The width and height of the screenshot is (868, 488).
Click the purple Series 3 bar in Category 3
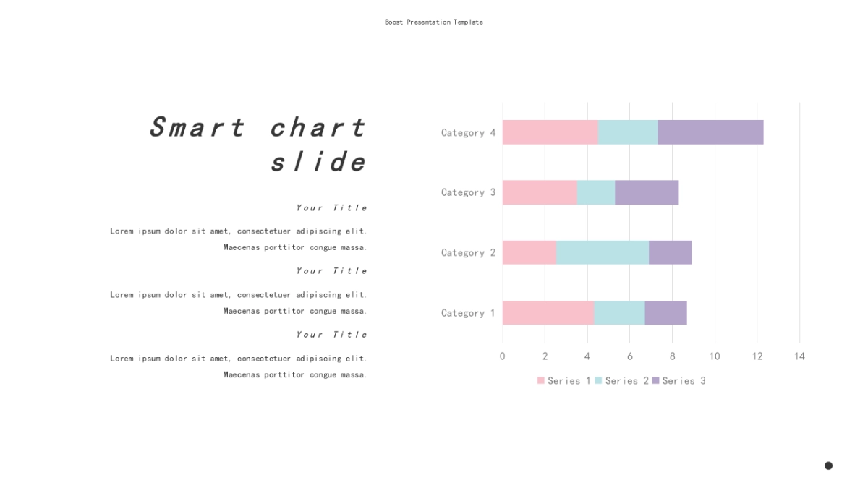647,192
